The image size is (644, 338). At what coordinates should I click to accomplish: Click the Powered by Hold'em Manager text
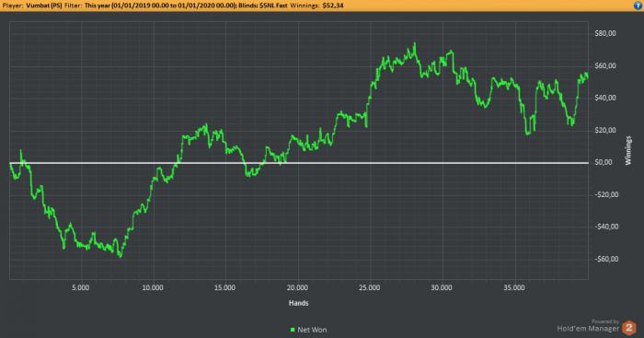click(x=588, y=326)
